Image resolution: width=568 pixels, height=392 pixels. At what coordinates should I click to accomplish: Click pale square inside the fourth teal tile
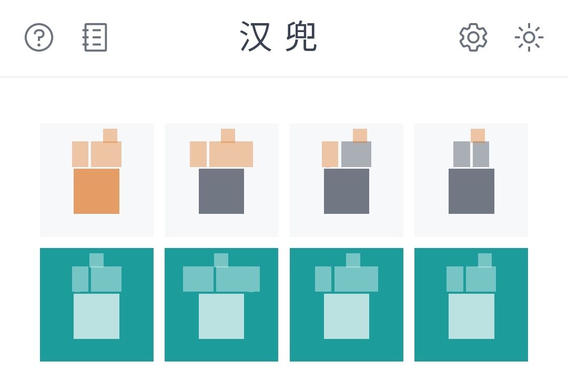471,316
